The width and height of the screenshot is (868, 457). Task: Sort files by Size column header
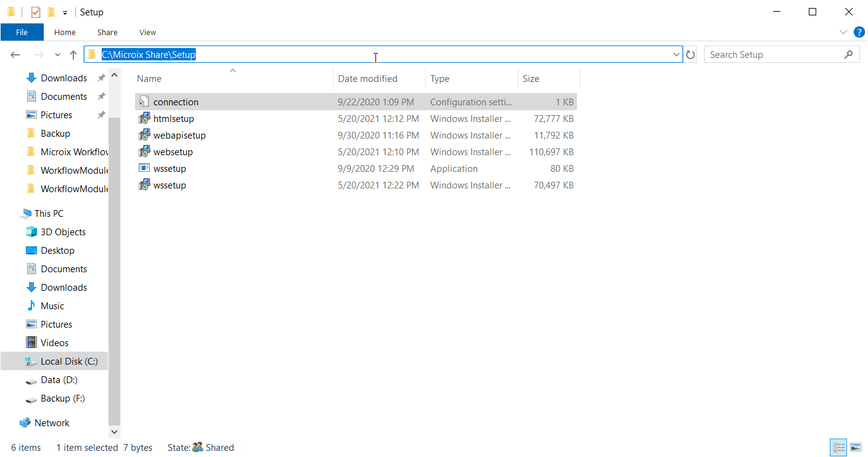click(x=531, y=79)
